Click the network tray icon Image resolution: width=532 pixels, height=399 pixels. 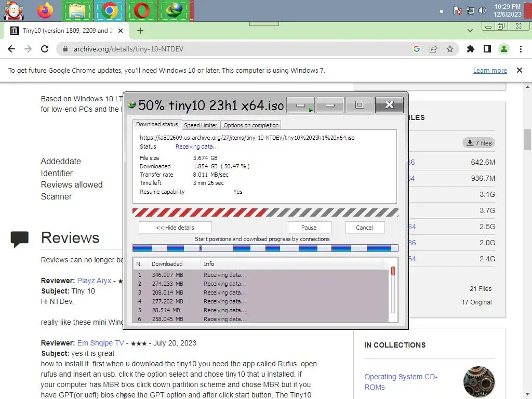click(470, 10)
